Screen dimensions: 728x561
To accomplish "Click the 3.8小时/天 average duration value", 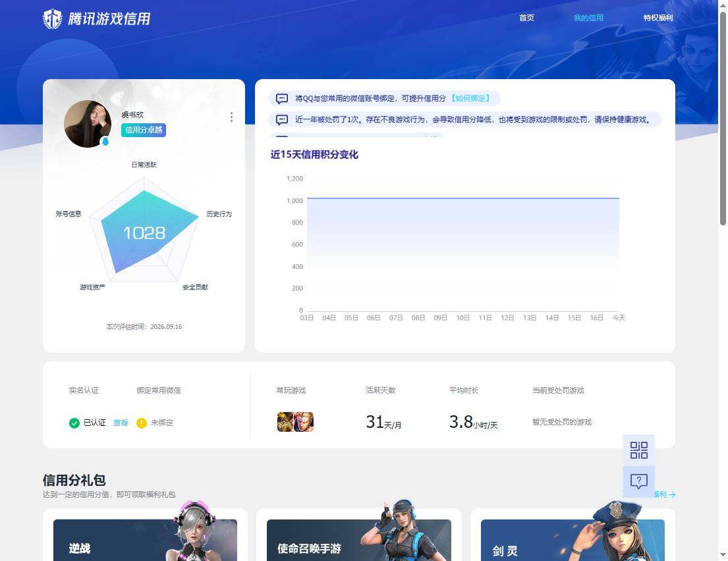I will click(x=473, y=422).
